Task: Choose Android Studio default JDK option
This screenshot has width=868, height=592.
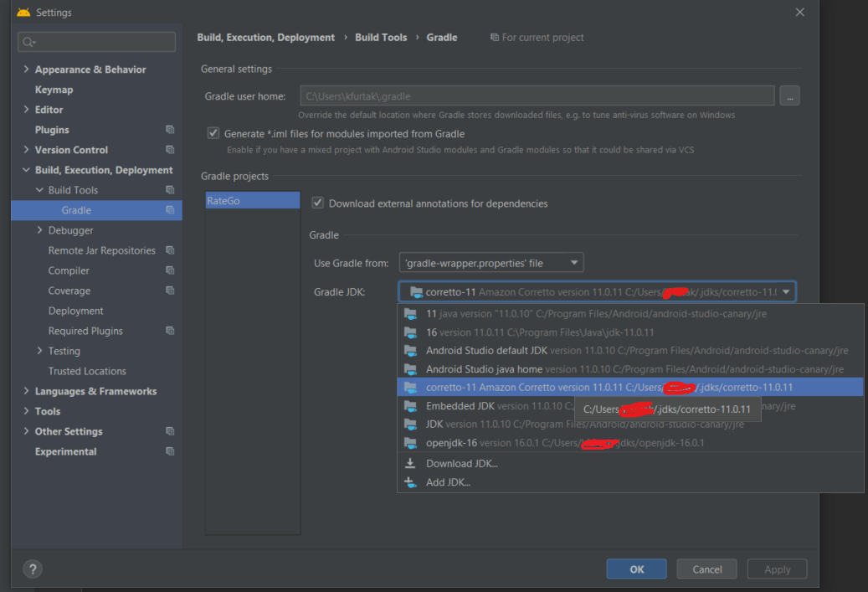Action: [x=630, y=351]
